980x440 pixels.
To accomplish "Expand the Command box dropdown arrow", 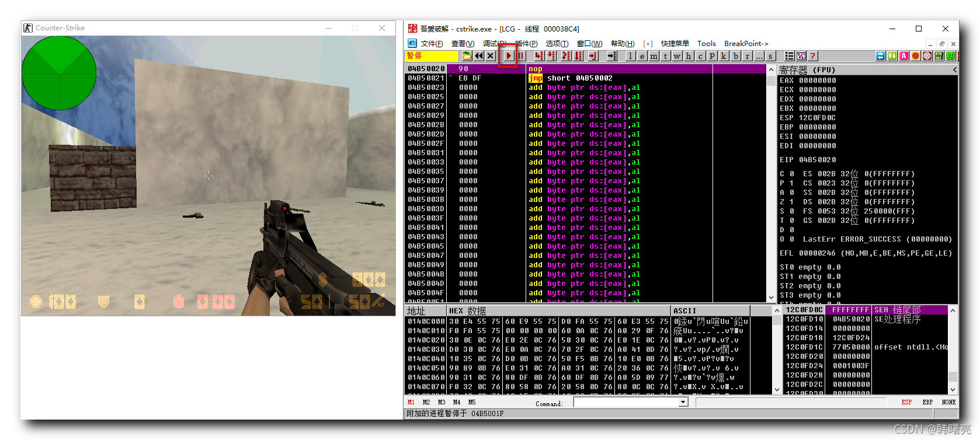I will (683, 402).
